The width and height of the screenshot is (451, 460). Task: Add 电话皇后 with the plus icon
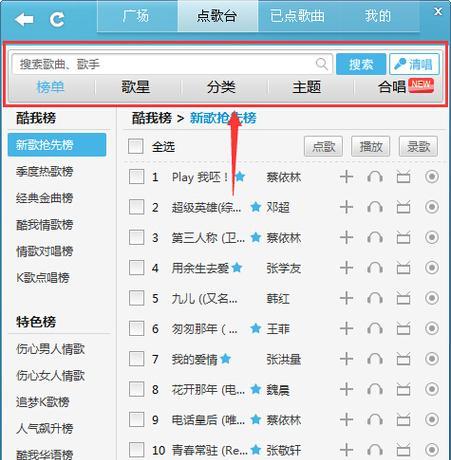(346, 419)
